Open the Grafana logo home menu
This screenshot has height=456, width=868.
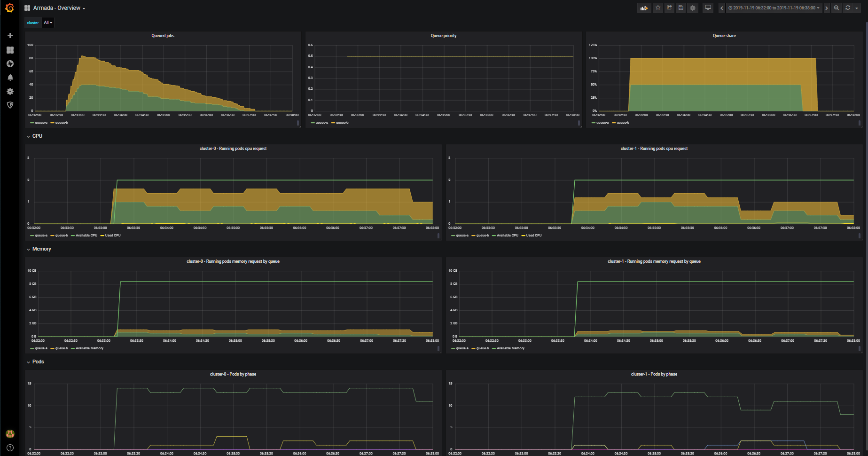9,8
